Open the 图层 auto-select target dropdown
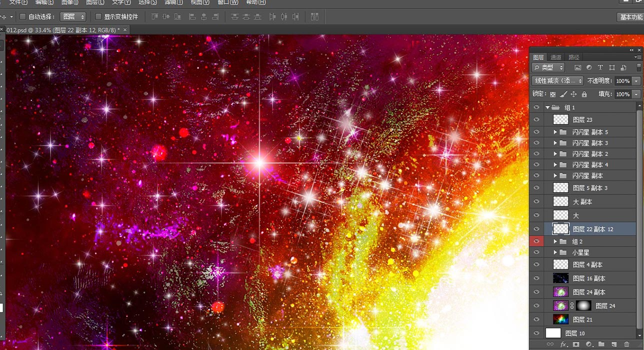 (x=73, y=16)
